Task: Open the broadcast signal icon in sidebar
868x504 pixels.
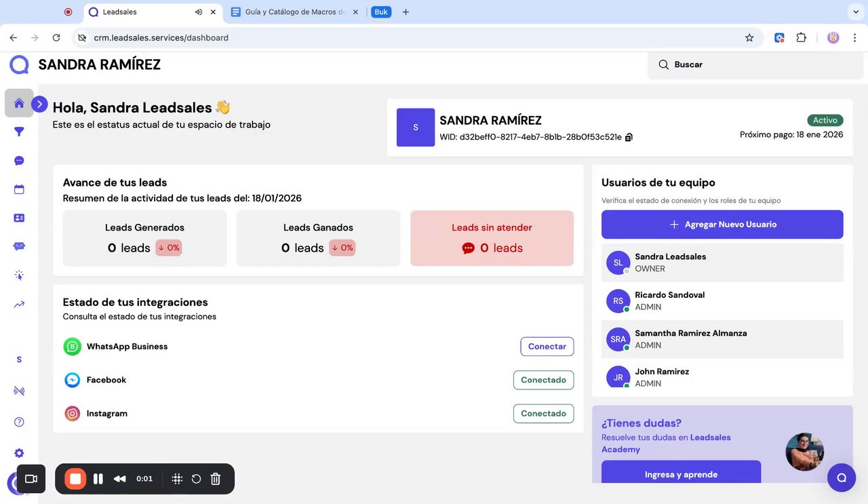Action: (x=19, y=391)
